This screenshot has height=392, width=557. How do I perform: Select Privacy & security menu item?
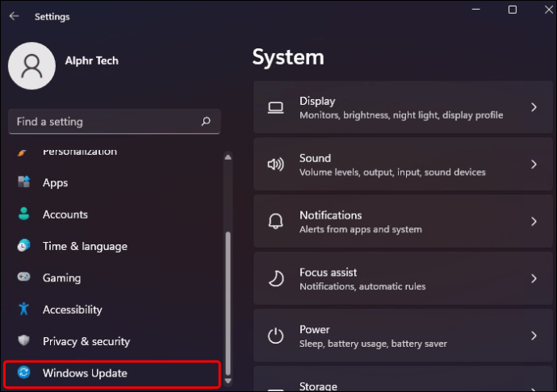click(86, 341)
